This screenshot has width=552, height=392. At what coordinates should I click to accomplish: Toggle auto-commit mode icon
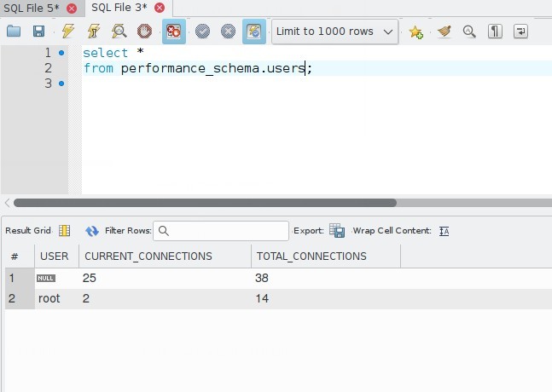[254, 32]
